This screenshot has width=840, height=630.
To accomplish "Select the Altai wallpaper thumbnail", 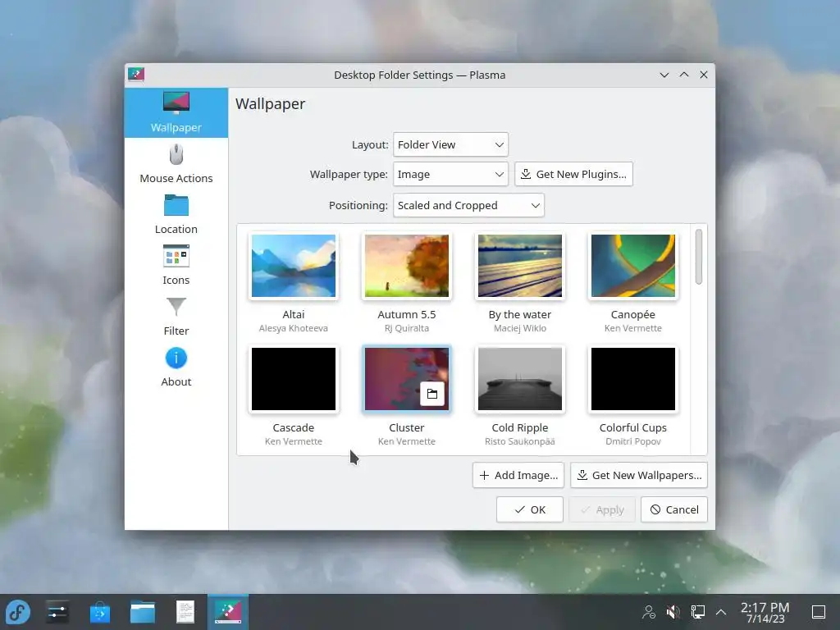I will 294,266.
